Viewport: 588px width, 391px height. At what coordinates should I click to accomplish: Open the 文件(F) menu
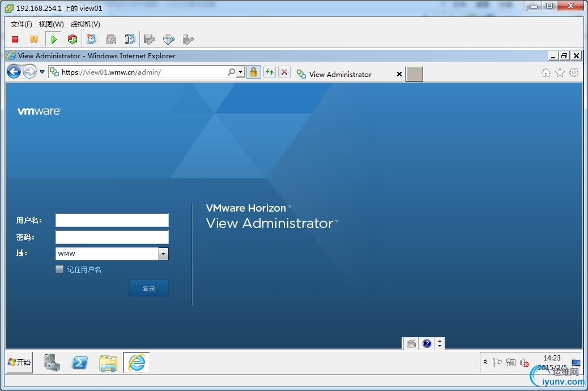[x=21, y=24]
